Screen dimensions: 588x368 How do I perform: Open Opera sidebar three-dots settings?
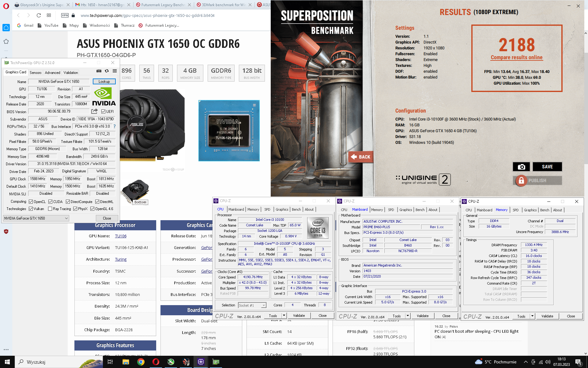click(6, 350)
